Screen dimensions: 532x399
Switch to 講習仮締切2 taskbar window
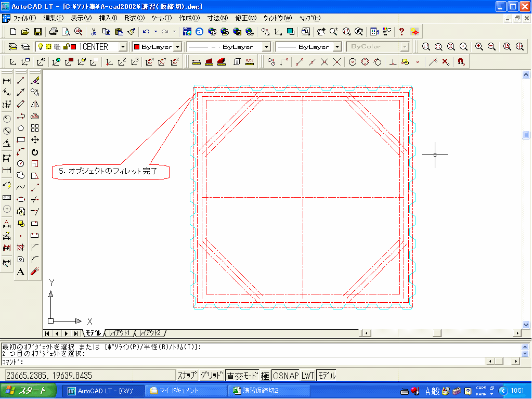point(269,391)
